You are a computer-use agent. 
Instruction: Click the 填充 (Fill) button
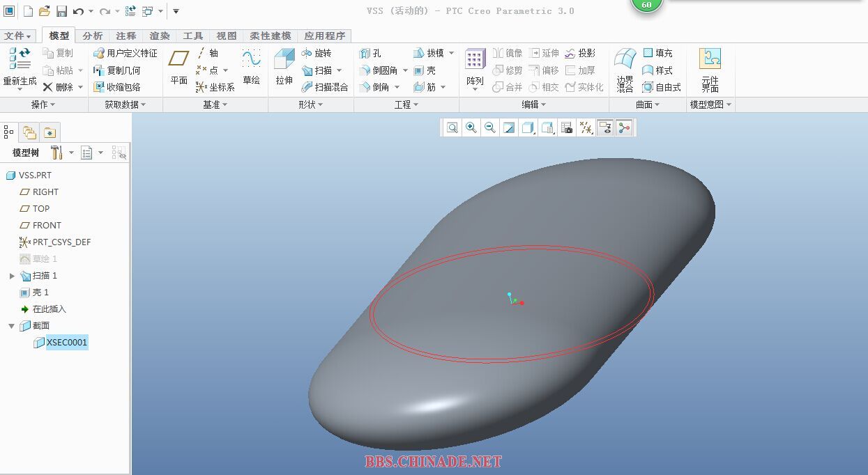(657, 53)
